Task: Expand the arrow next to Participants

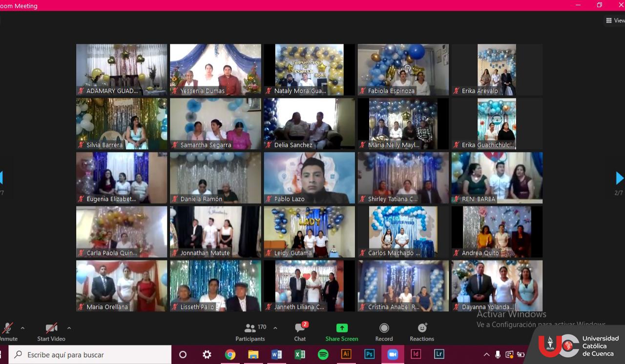Action: [x=275, y=328]
